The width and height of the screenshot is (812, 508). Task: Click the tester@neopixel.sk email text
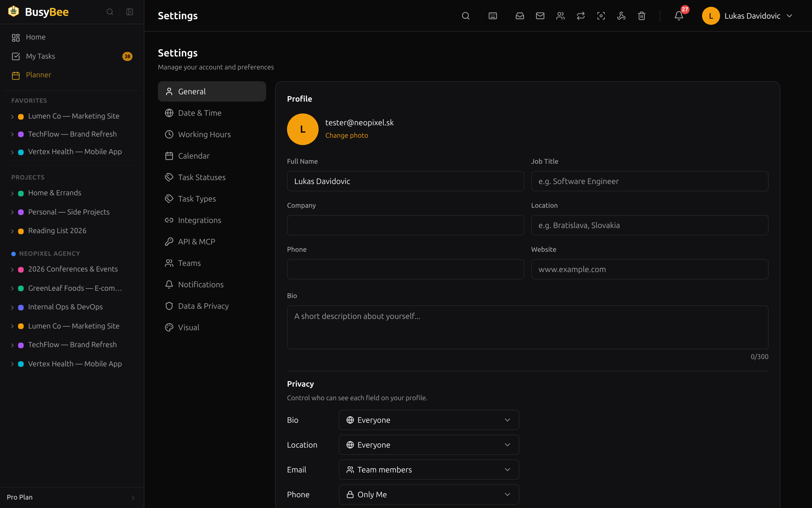359,123
